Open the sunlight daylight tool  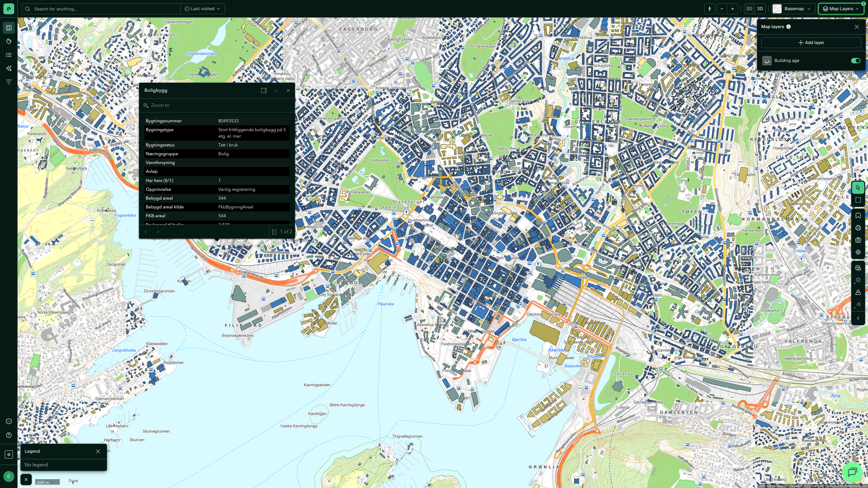[858, 280]
